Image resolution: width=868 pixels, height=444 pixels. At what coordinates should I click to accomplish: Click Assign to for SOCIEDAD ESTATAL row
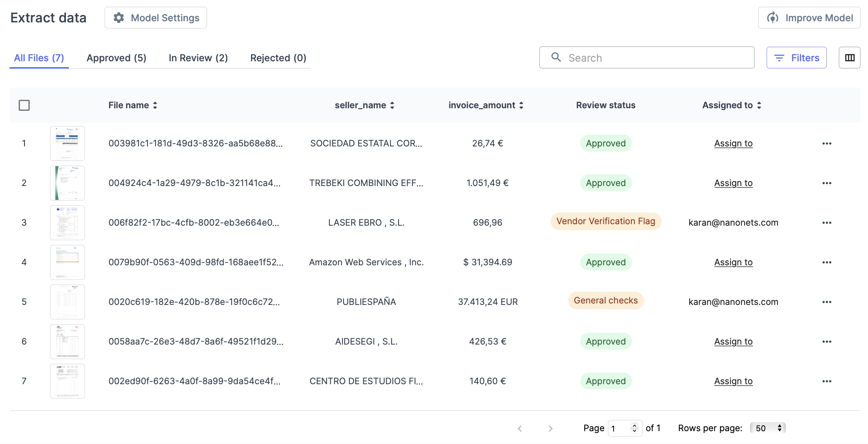733,143
